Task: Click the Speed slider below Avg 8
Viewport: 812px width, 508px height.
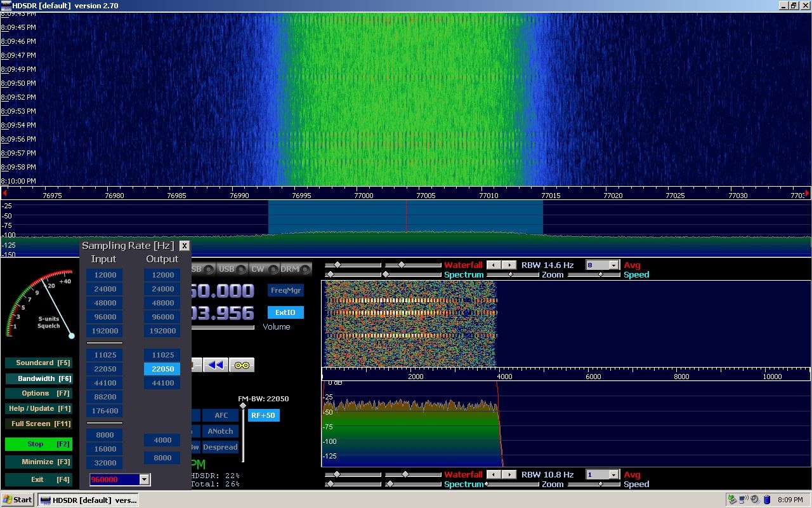Action: (594, 274)
